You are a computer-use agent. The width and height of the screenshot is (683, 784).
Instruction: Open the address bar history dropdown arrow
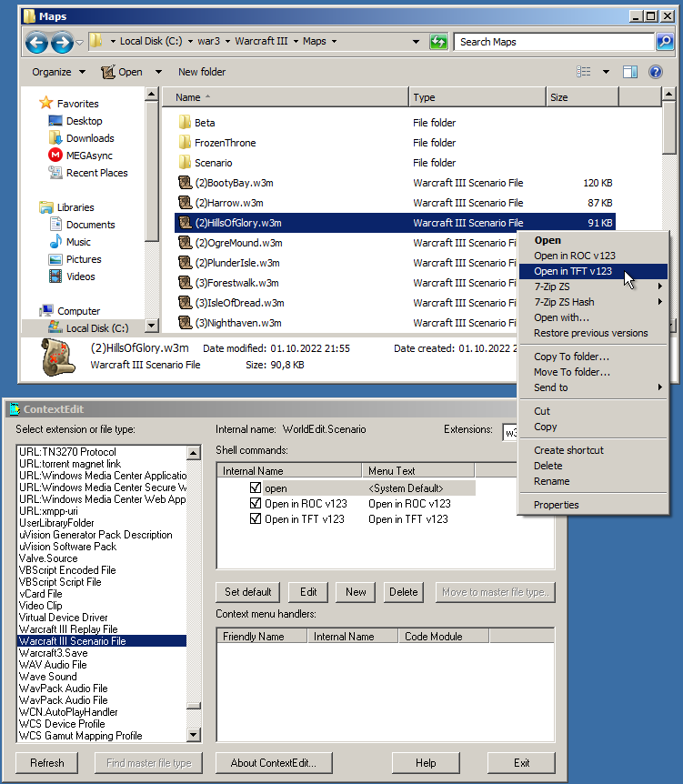[416, 42]
